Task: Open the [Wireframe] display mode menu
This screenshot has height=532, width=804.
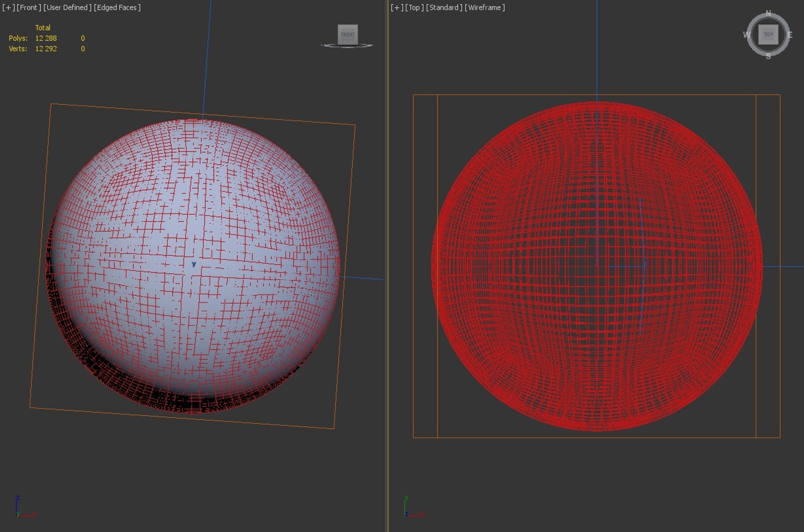Action: [485, 7]
